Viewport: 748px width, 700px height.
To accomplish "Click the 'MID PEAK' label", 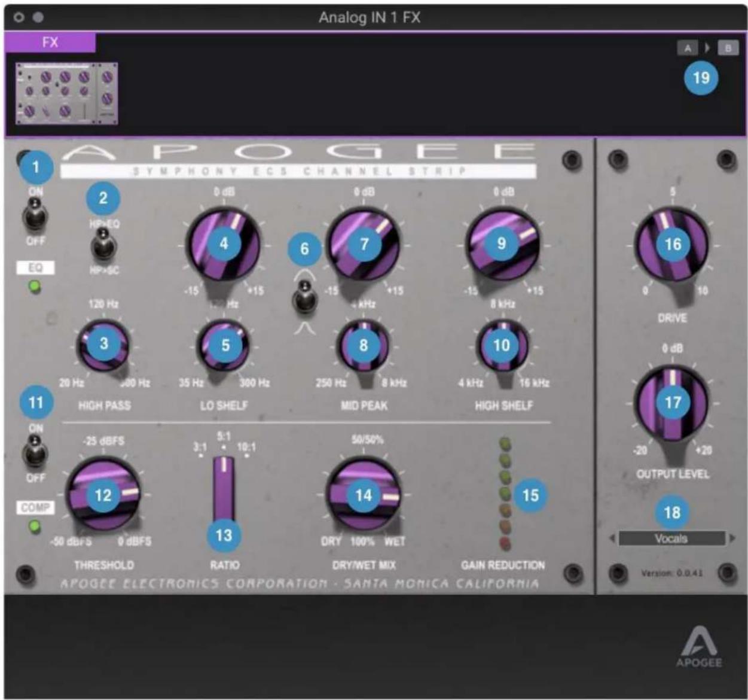I will [364, 406].
